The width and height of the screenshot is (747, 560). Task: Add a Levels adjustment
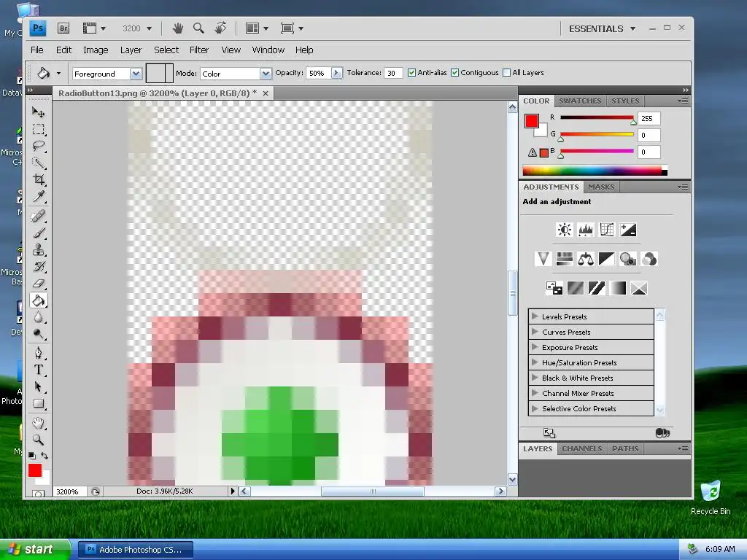point(586,230)
